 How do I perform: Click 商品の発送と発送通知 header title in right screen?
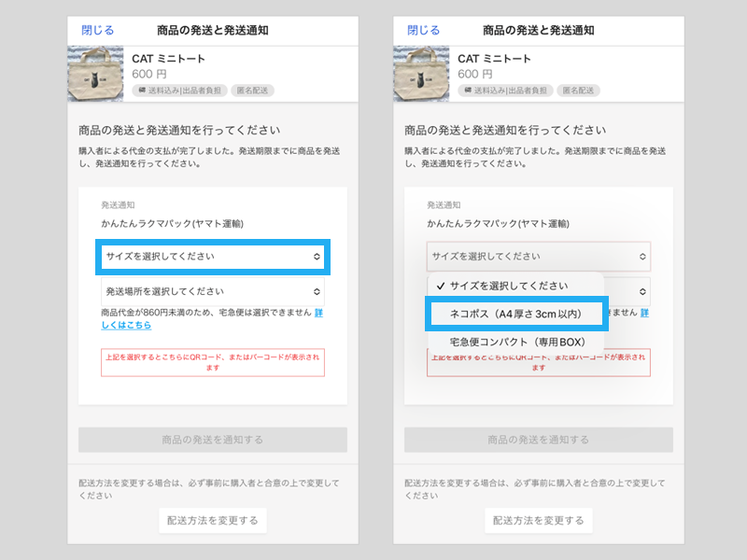coord(539,31)
